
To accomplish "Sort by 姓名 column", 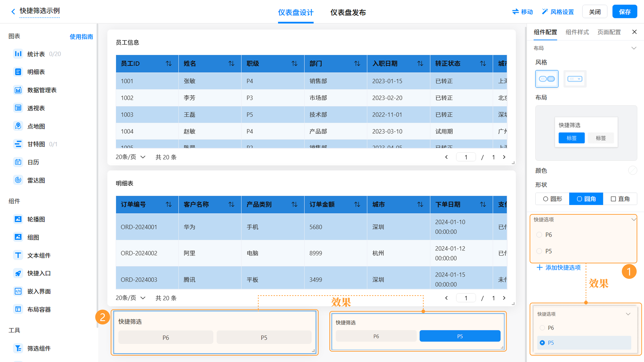I will tap(231, 64).
